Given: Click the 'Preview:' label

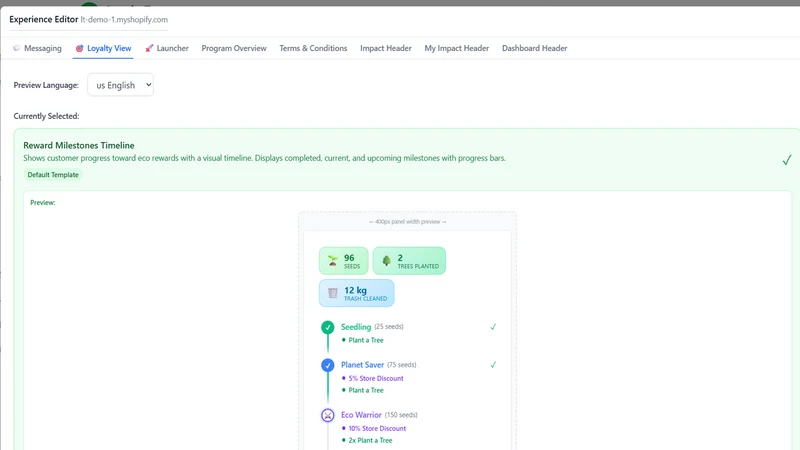Looking at the screenshot, I should (x=42, y=203).
